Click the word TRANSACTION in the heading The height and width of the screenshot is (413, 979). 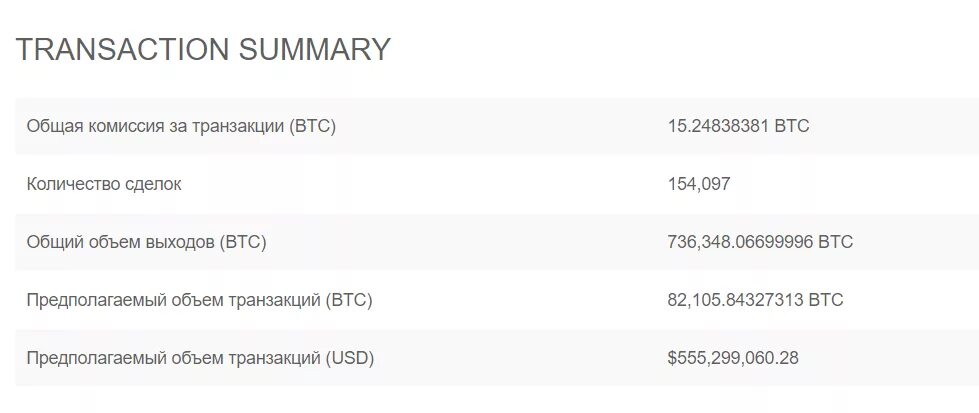(x=122, y=49)
